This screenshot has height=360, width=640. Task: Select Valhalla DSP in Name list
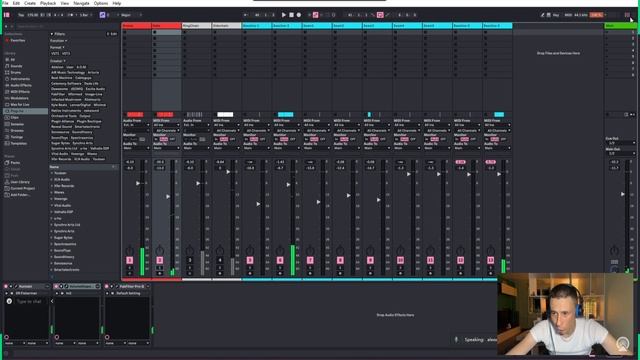click(64, 212)
